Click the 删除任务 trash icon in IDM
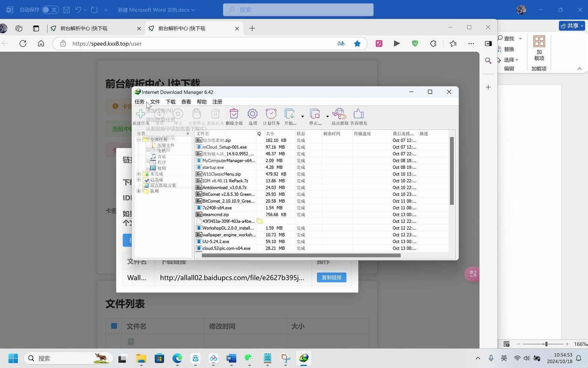The width and height of the screenshot is (588, 368). coord(215,114)
